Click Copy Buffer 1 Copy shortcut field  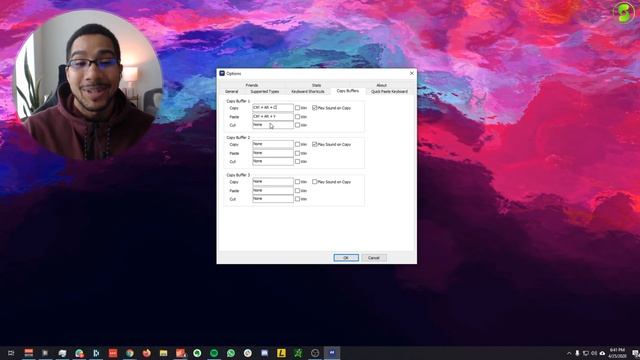[x=273, y=108]
